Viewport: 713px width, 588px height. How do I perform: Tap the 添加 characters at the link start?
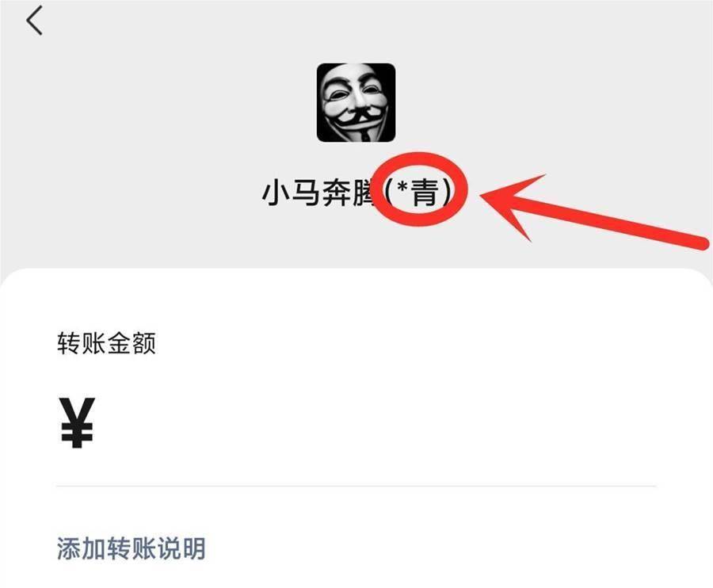click(82, 548)
